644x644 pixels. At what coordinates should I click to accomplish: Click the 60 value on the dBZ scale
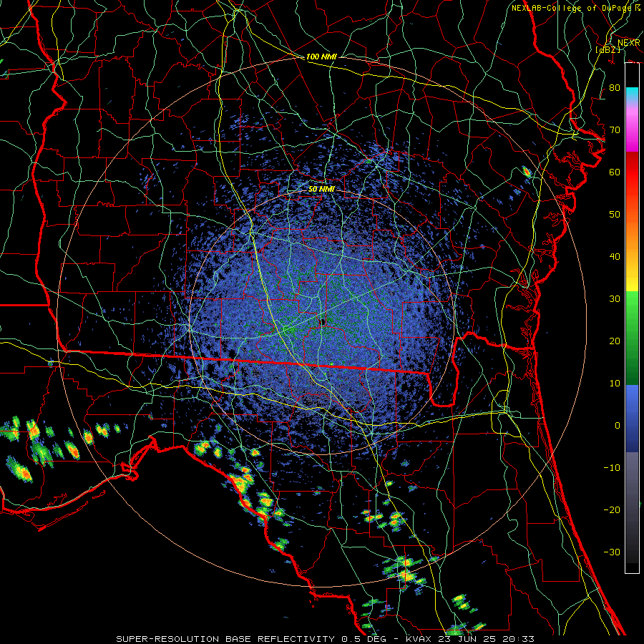click(615, 172)
